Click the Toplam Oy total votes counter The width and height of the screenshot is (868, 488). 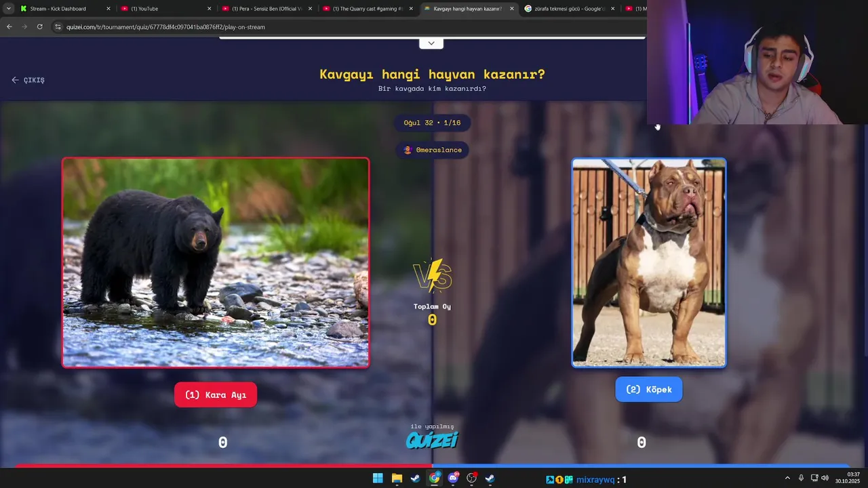(432, 314)
